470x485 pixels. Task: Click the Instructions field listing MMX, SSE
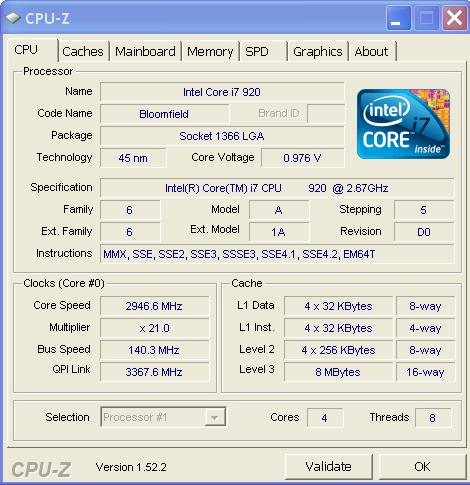(277, 254)
